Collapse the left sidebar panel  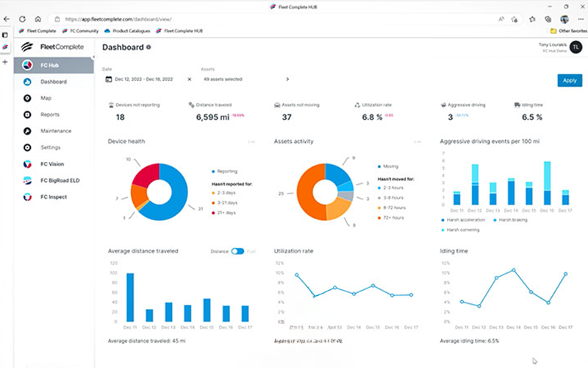coord(93,57)
